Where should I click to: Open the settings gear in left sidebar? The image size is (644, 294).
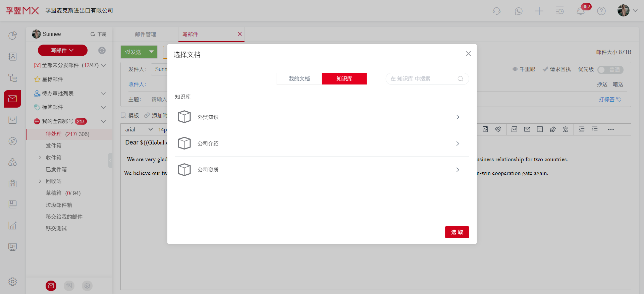point(12,282)
